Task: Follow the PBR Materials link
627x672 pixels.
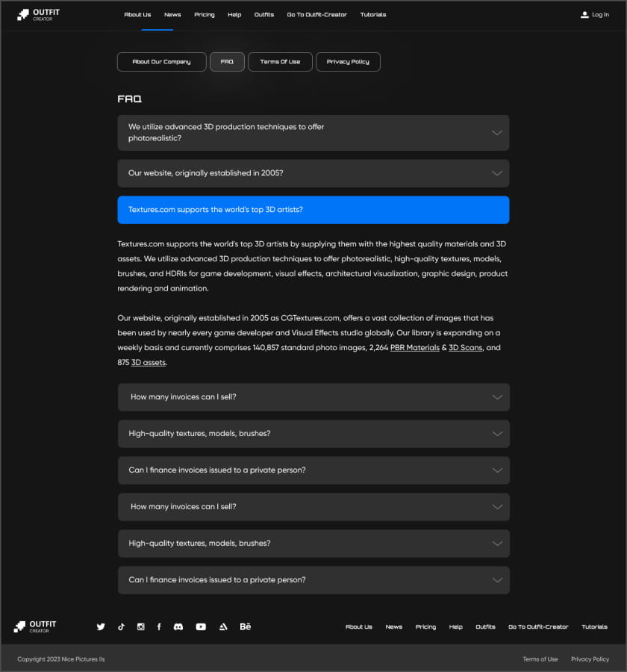Action: 414,348
